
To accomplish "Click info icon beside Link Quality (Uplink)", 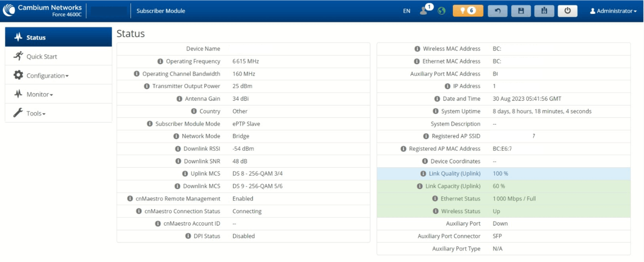I will [423, 174].
